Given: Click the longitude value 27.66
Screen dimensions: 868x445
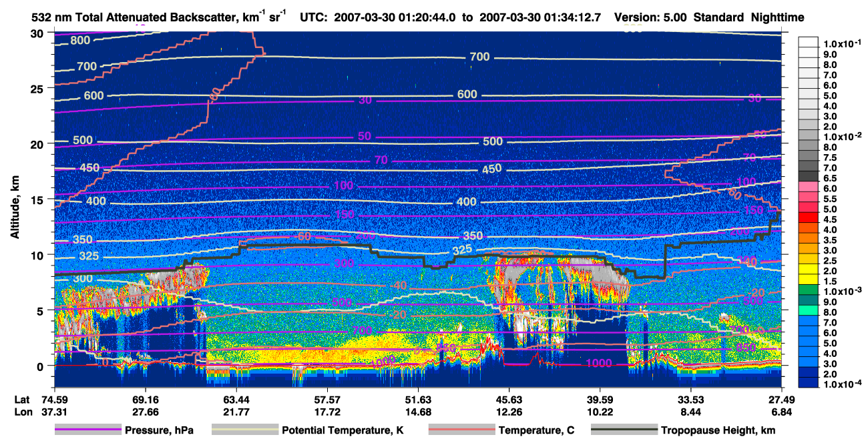Looking at the screenshot, I should [x=146, y=412].
